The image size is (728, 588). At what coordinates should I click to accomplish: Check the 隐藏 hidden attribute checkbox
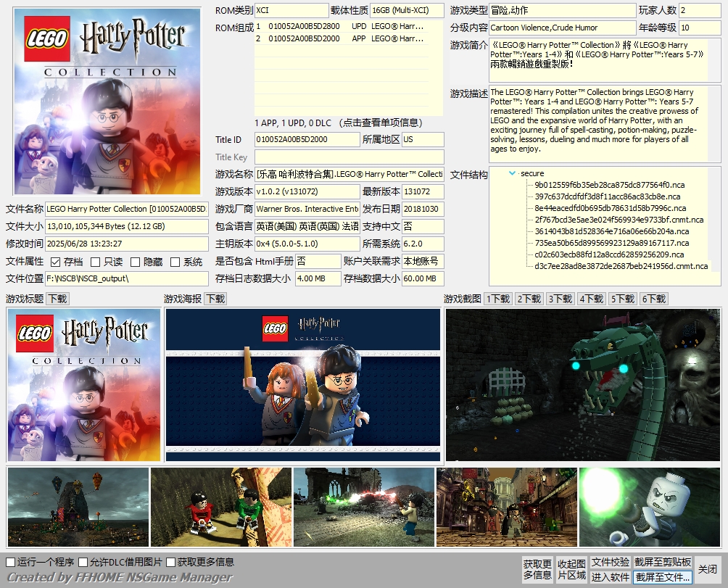(x=135, y=262)
